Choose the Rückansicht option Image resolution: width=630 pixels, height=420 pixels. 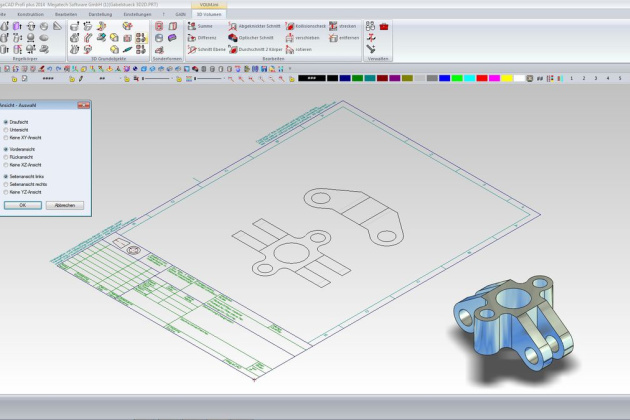click(6, 156)
